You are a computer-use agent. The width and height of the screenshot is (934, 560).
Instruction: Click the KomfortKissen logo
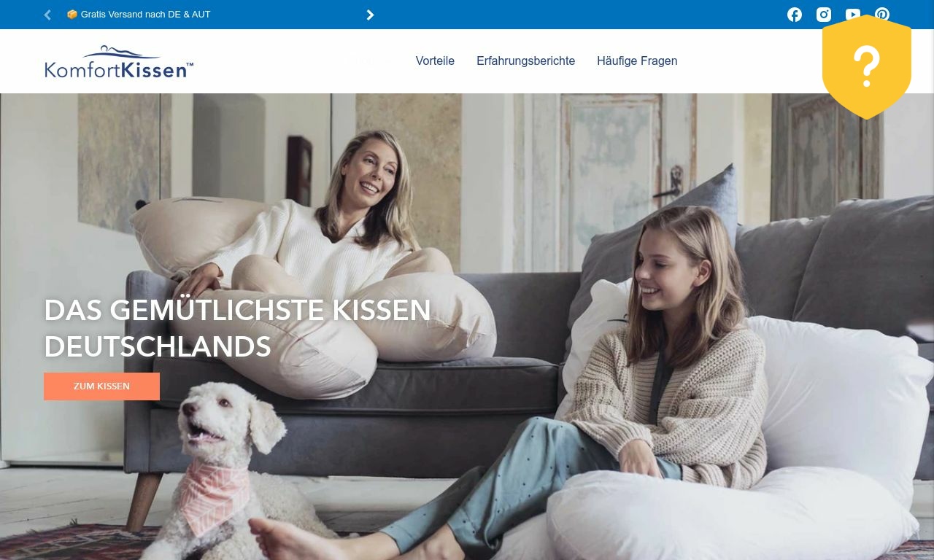(x=119, y=62)
